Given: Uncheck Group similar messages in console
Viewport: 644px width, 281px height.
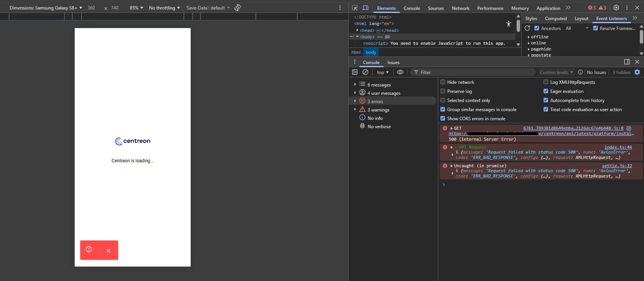Looking at the screenshot, I should pyautogui.click(x=443, y=109).
